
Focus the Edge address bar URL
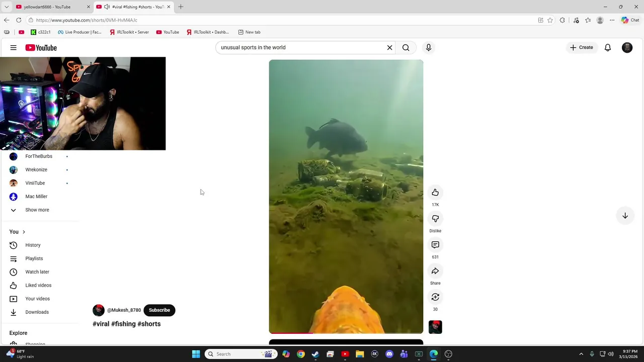[87, 20]
